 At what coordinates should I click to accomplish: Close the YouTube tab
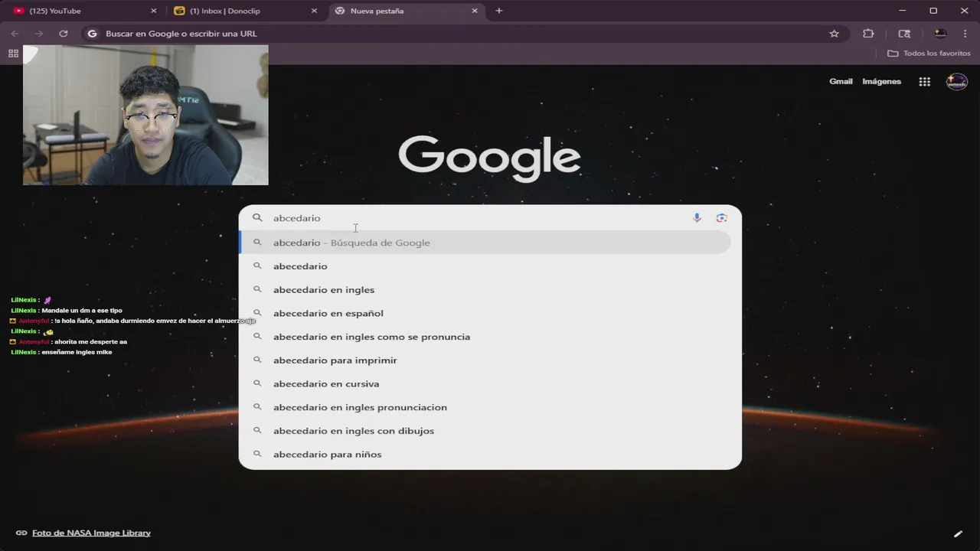[153, 11]
